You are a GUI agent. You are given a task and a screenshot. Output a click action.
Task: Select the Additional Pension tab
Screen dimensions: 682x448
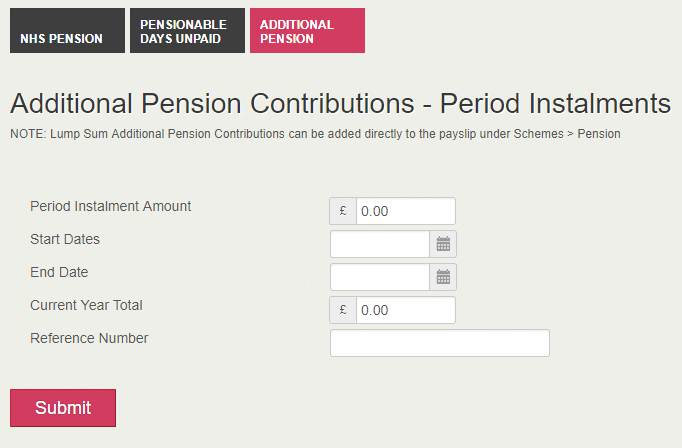[307, 31]
